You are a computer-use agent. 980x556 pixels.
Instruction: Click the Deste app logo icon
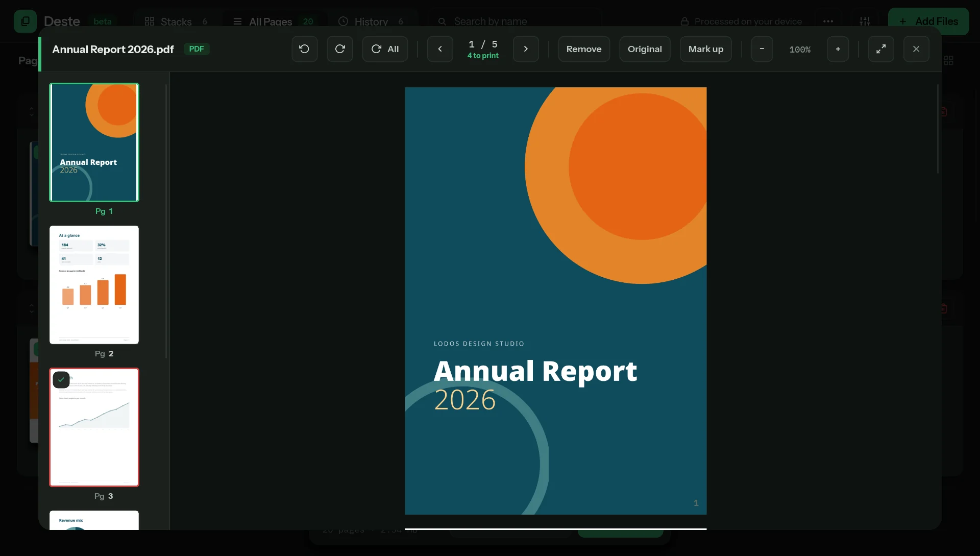coord(25,21)
